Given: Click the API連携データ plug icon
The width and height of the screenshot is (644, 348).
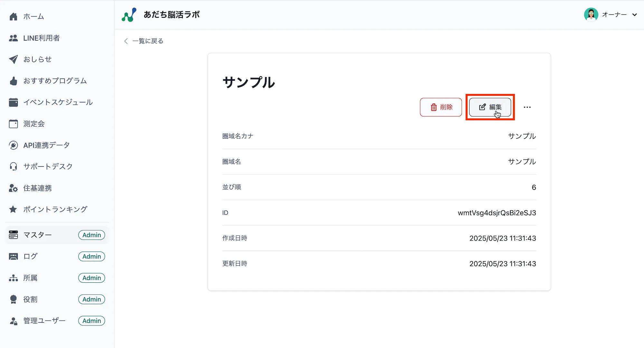Looking at the screenshot, I should [13, 145].
